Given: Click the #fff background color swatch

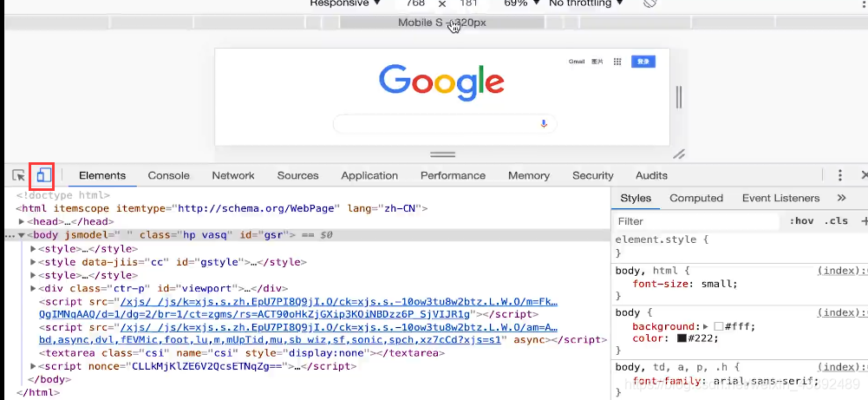Looking at the screenshot, I should coord(719,327).
